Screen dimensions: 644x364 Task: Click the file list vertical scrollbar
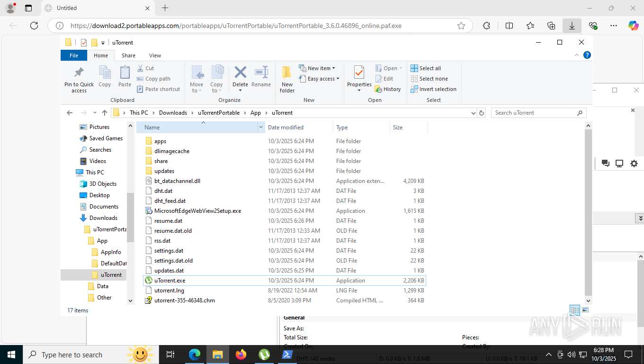pos(589,212)
